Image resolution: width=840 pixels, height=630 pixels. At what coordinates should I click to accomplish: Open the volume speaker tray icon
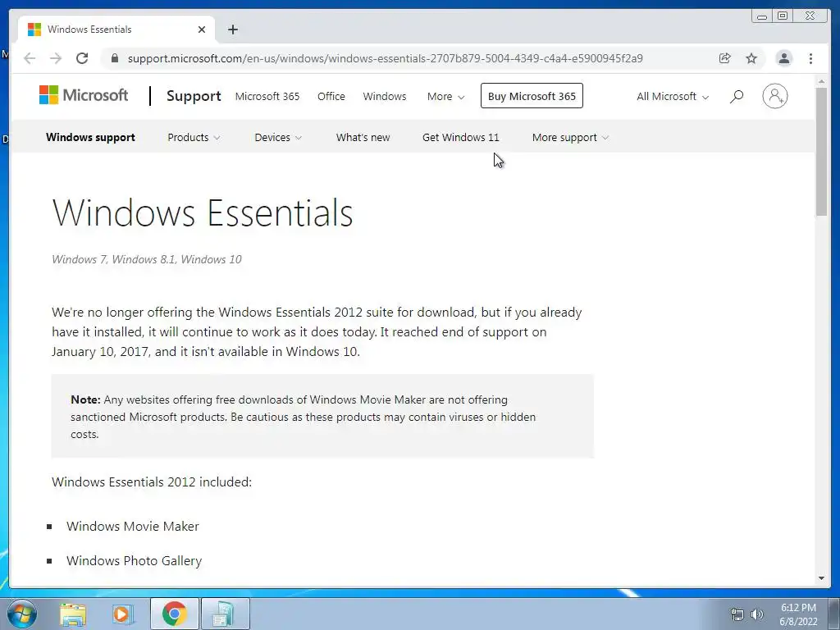[757, 614]
